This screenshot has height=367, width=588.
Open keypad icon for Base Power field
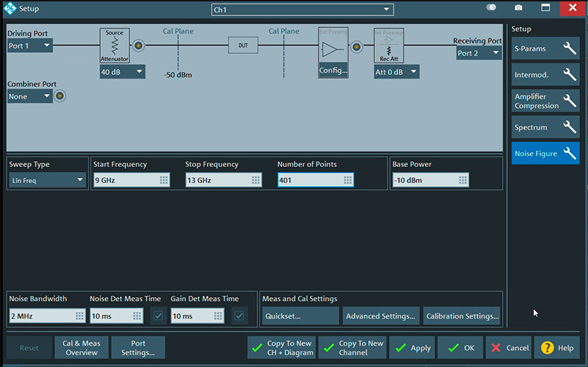[463, 180]
